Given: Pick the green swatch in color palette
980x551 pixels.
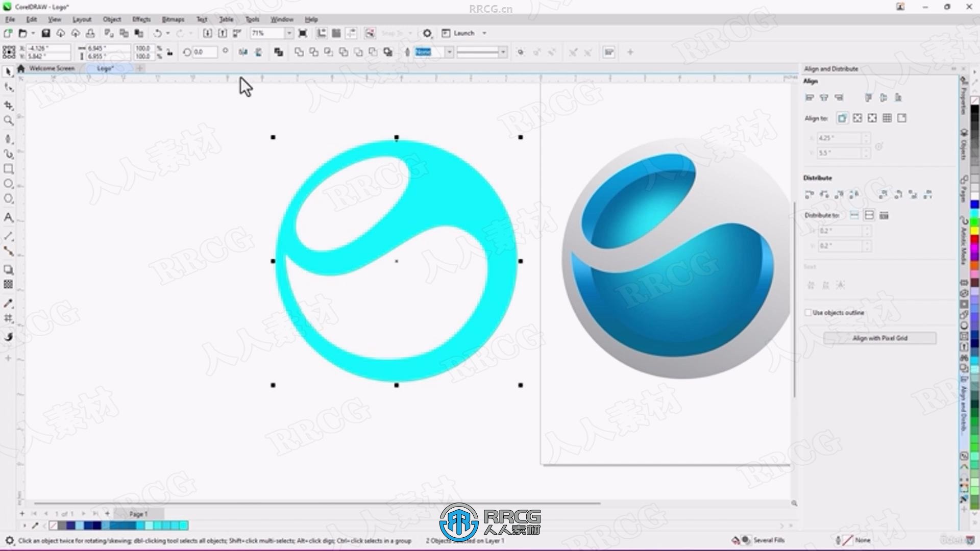Looking at the screenshot, I should [974, 222].
